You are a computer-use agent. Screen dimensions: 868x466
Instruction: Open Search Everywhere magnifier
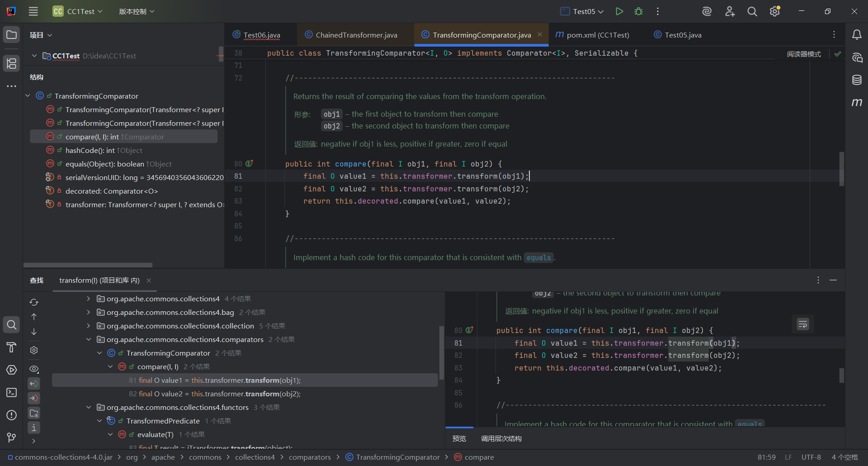click(x=752, y=11)
